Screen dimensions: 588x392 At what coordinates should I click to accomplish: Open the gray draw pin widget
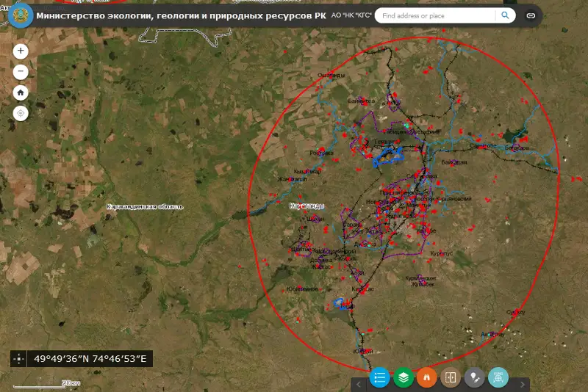[x=474, y=377]
